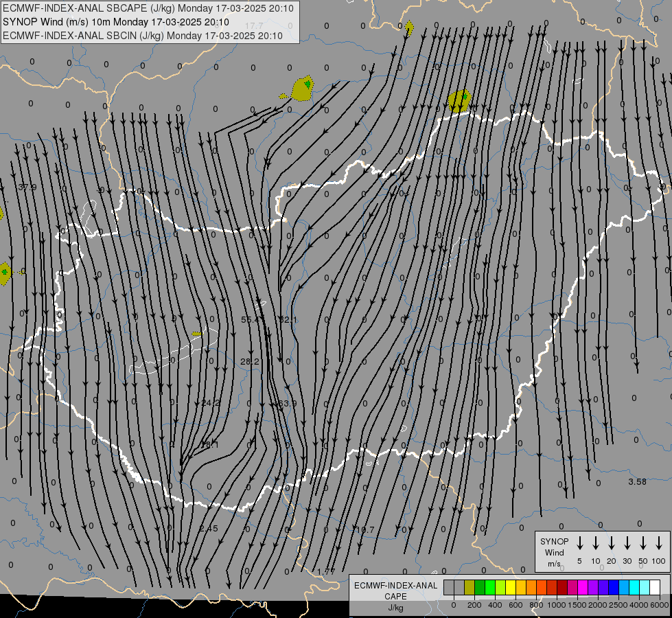Image resolution: width=672 pixels, height=618 pixels.
Task: Pick the pure blue CAPE legend swatch
Action: pyautogui.click(x=613, y=588)
